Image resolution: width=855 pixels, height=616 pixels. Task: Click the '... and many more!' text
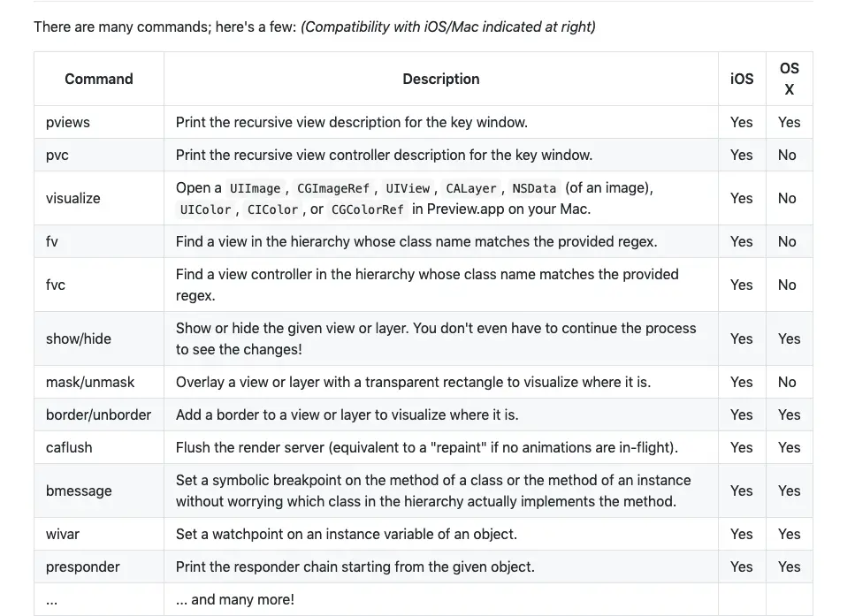[235, 599]
